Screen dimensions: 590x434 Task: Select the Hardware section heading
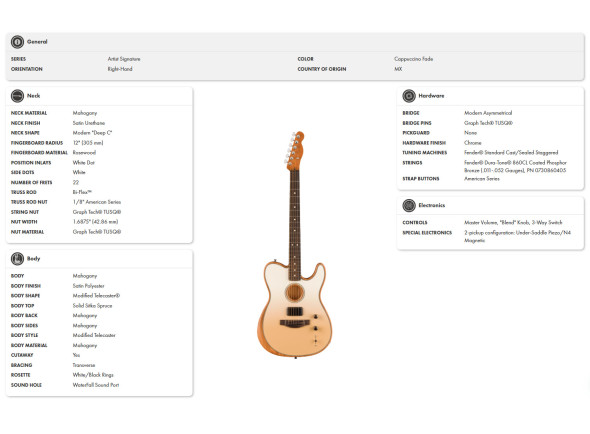pos(431,96)
